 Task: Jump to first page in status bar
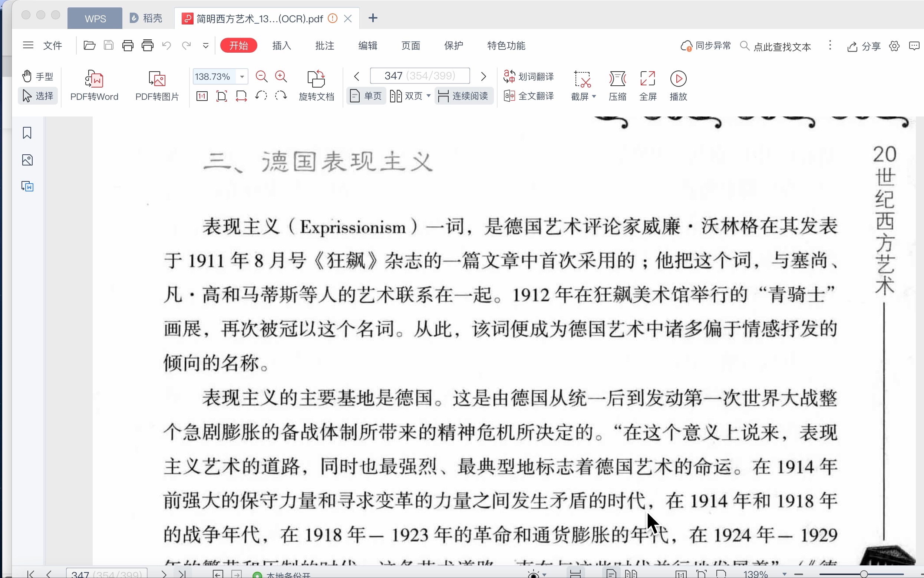point(31,574)
